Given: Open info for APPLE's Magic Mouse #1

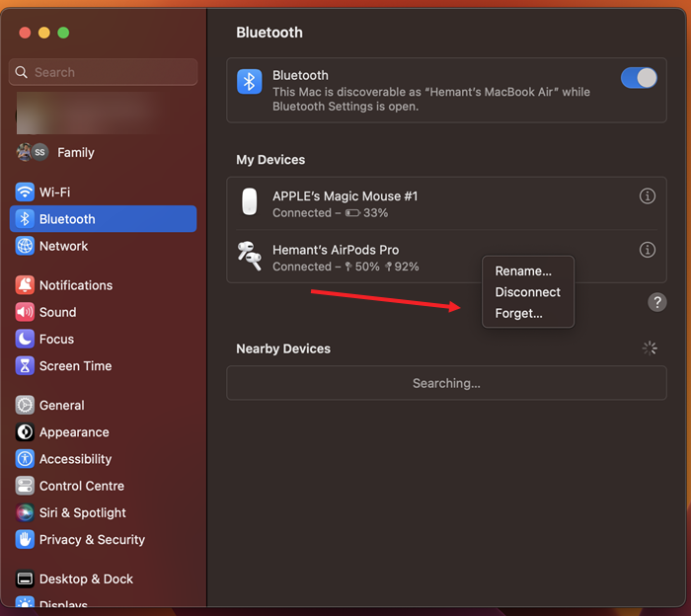Looking at the screenshot, I should tap(647, 196).
